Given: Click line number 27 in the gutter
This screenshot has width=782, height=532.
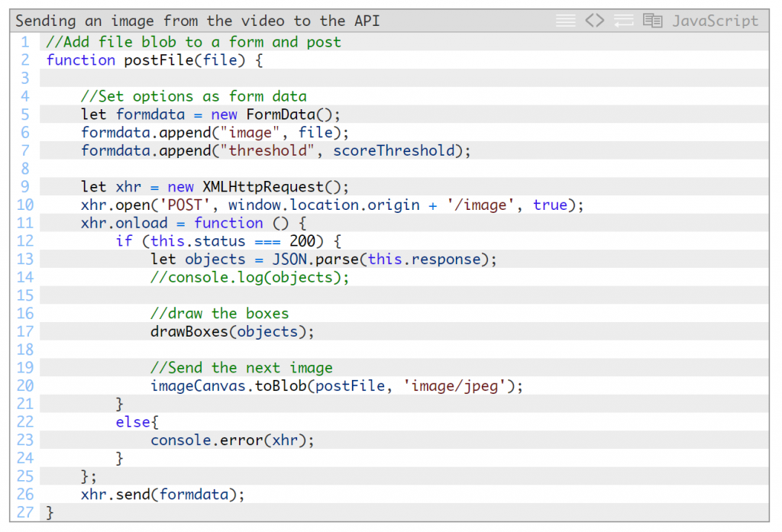Looking at the screenshot, I should click(x=25, y=512).
